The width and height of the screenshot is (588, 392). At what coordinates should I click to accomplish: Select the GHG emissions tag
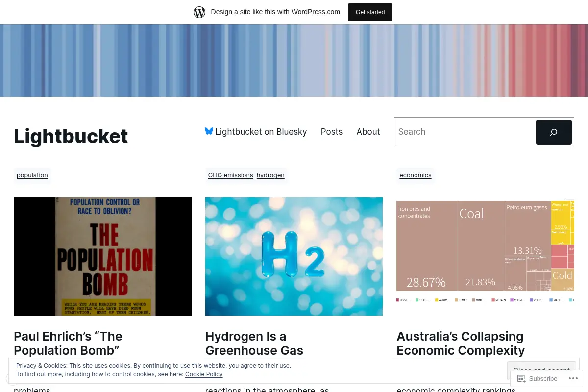coord(230,175)
